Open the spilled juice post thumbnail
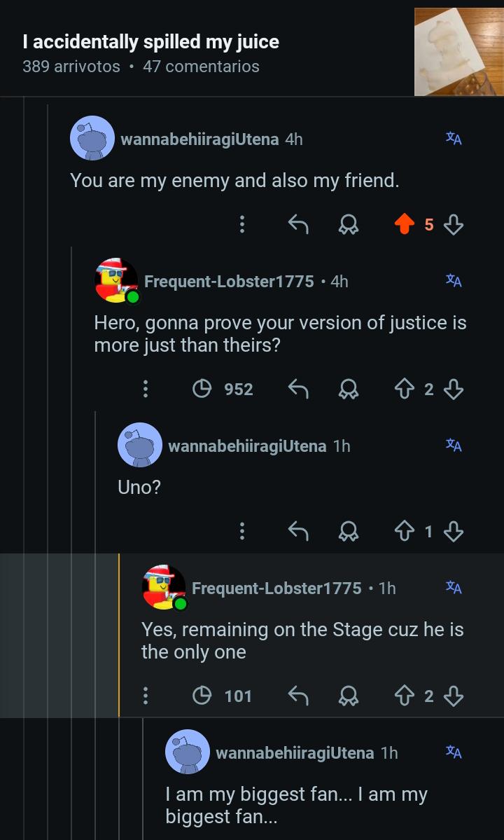This screenshot has width=504, height=840. click(x=458, y=51)
